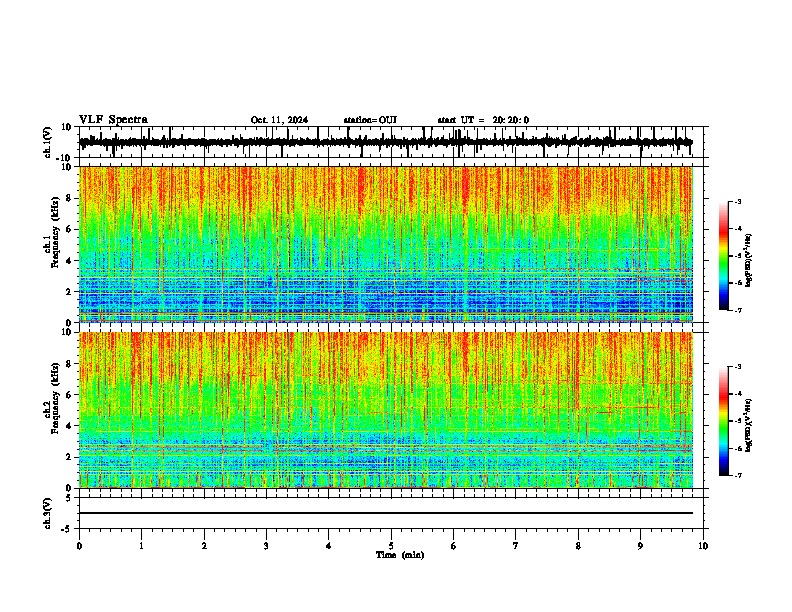Image resolution: width=792 pixels, height=612 pixels.
Task: Click the '-5' tick on ch.2 colorbar
Action: 737,421
